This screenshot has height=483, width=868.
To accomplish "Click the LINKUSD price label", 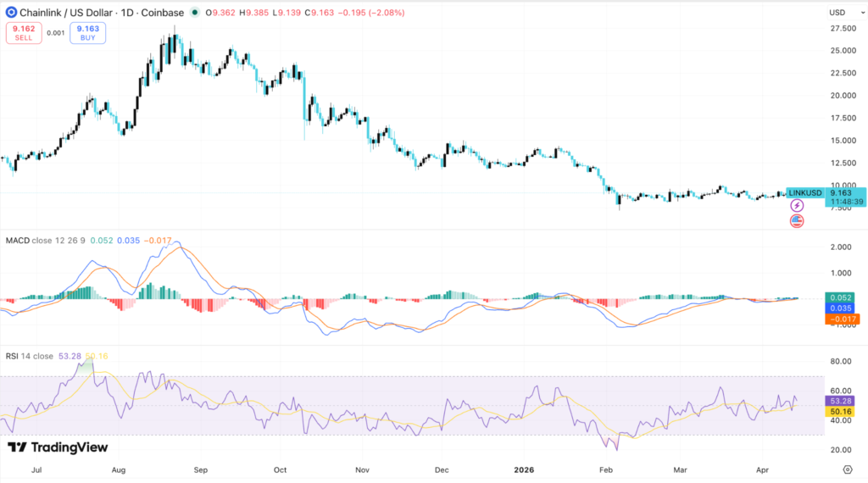I will [x=805, y=192].
